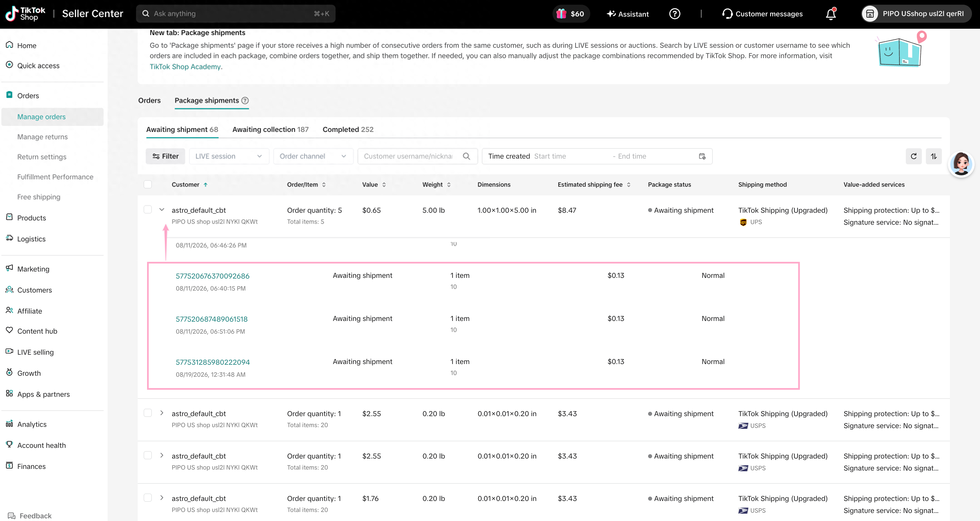Open order 577531285980222094 link
The height and width of the screenshot is (521, 980).
pyautogui.click(x=213, y=362)
